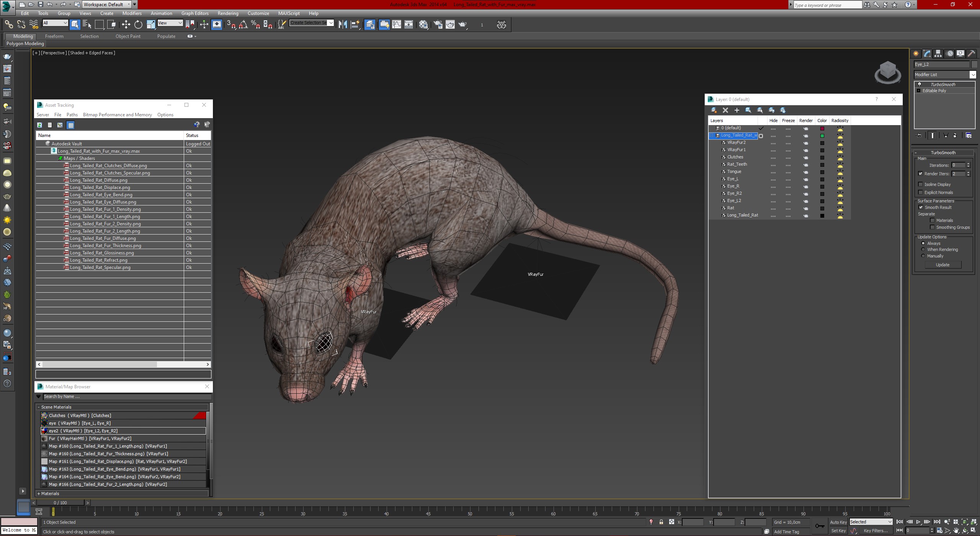
Task: Select the Select and Link tool
Action: 8,24
